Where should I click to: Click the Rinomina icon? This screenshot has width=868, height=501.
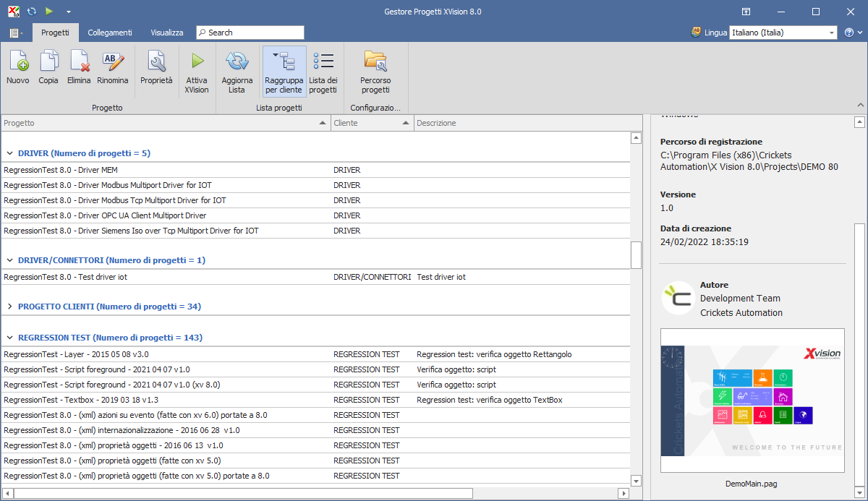click(x=113, y=62)
